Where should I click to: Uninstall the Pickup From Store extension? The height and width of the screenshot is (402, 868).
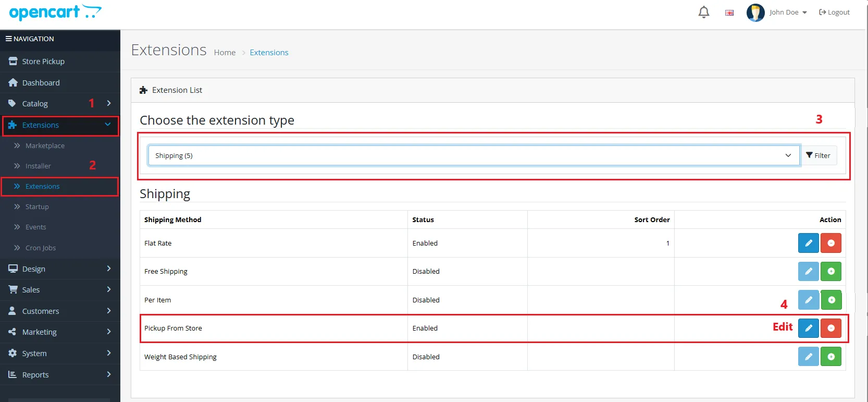830,328
